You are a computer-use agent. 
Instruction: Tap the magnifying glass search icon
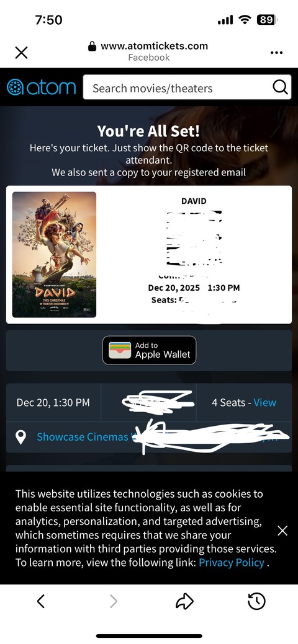(x=280, y=87)
